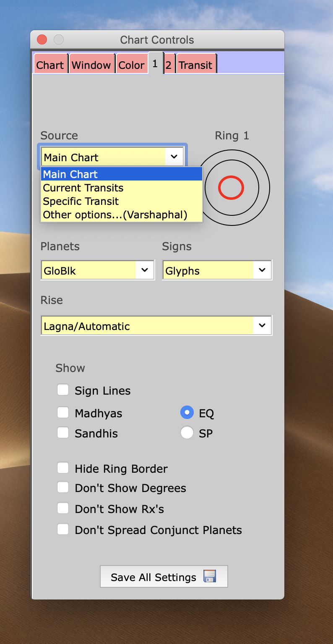Check Don't Spread Conjunct Planets
Screen dimensions: 333x644
click(63, 530)
